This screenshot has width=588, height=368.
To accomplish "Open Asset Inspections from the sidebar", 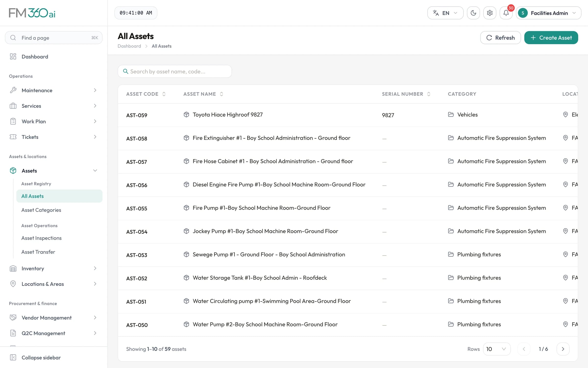I will tap(41, 238).
